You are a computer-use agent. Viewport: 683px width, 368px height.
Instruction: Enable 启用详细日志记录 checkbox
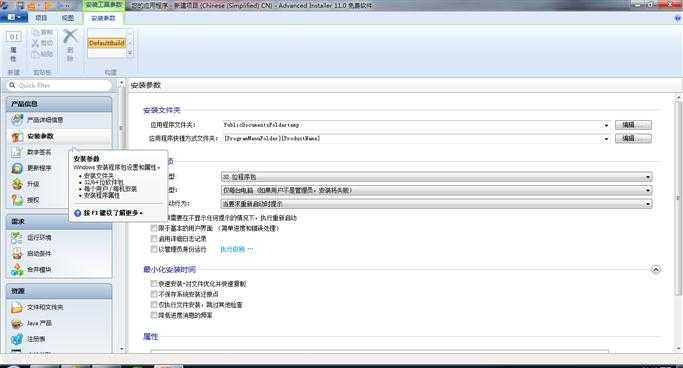click(154, 239)
